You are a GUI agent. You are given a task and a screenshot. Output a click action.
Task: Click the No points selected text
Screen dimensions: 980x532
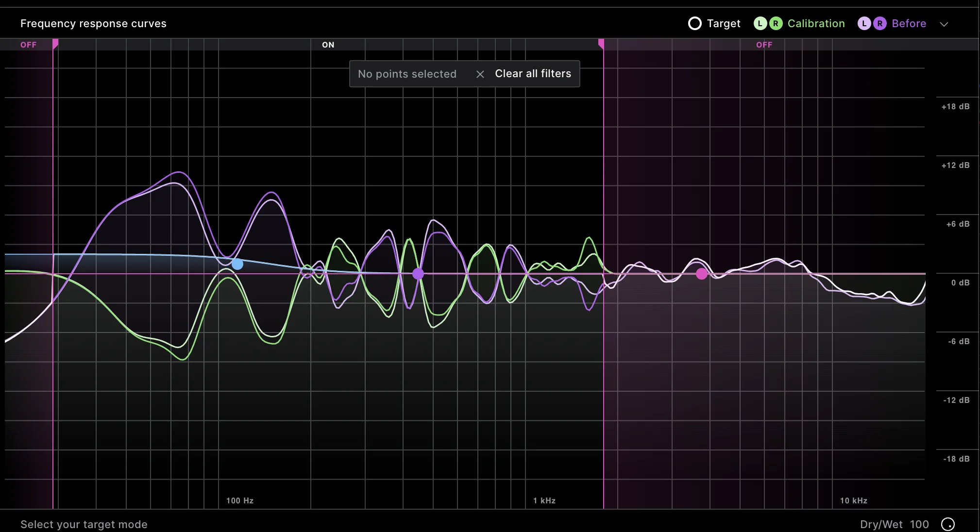tap(407, 74)
